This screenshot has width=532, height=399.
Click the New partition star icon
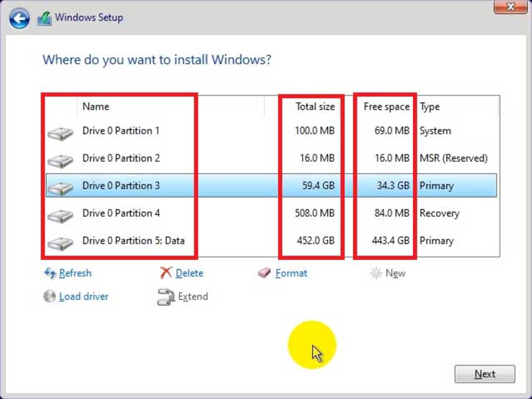(x=376, y=273)
